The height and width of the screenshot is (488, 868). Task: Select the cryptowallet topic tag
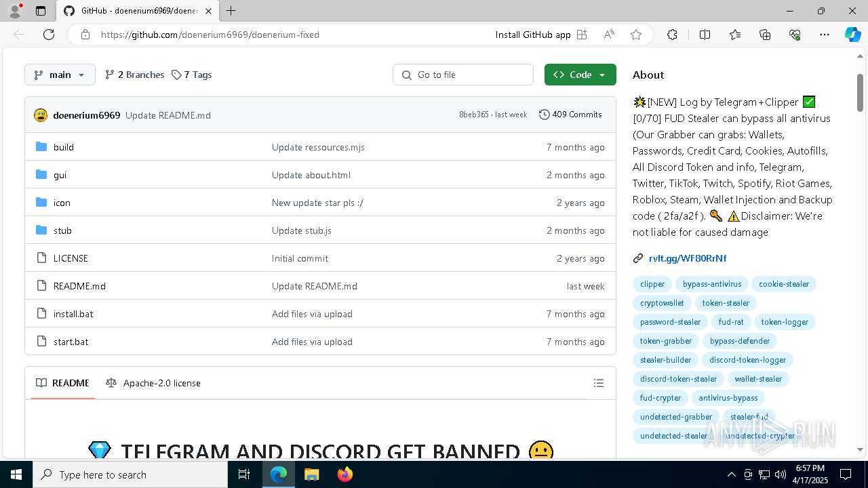(x=662, y=303)
